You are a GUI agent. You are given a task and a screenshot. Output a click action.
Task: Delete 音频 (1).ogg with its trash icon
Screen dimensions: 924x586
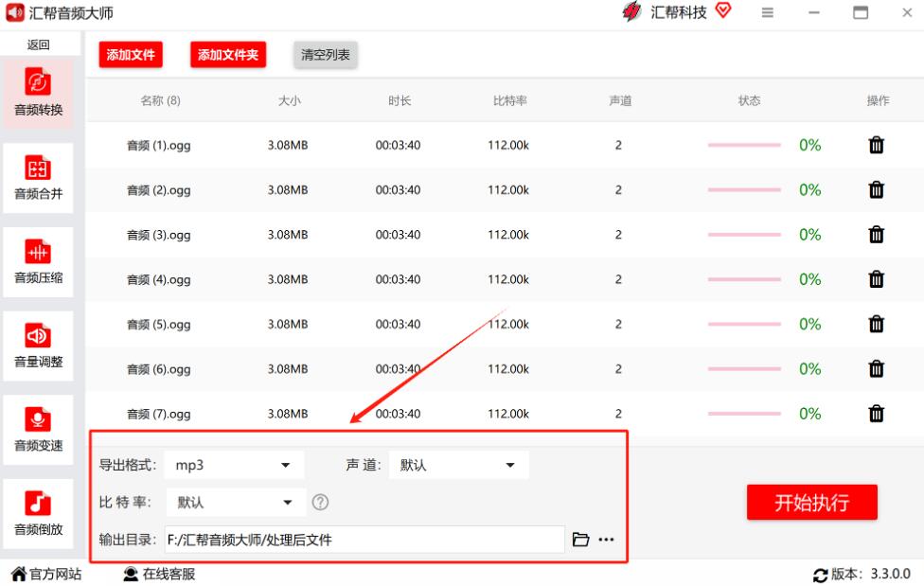(x=877, y=145)
